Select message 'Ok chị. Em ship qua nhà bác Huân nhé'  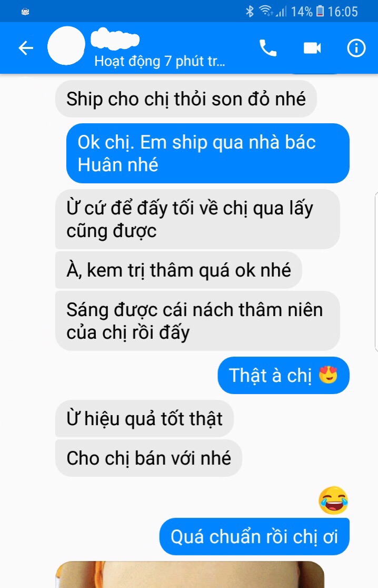point(208,153)
